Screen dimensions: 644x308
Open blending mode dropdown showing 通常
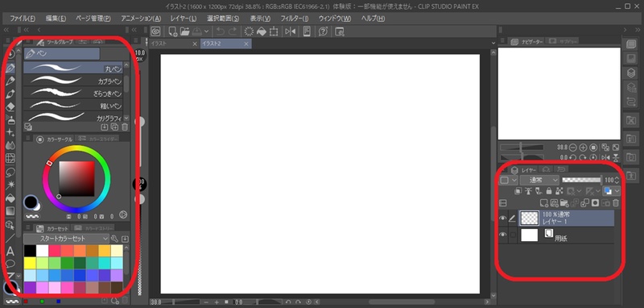[x=539, y=180]
